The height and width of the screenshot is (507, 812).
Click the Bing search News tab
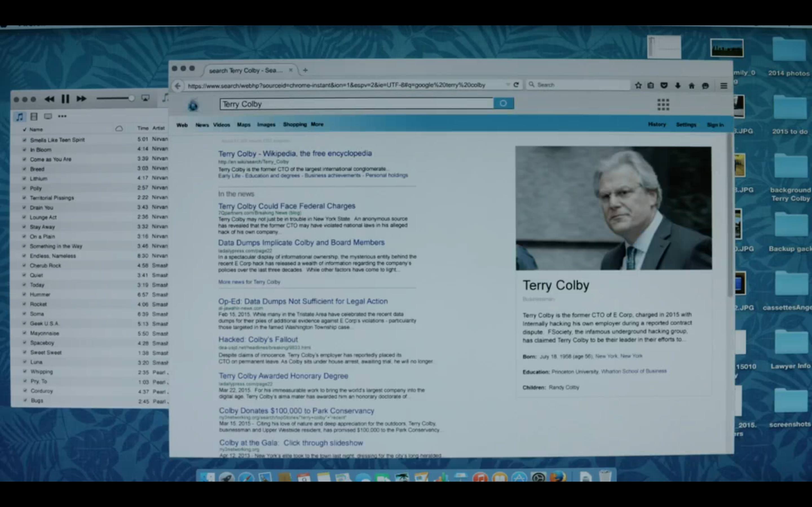202,124
